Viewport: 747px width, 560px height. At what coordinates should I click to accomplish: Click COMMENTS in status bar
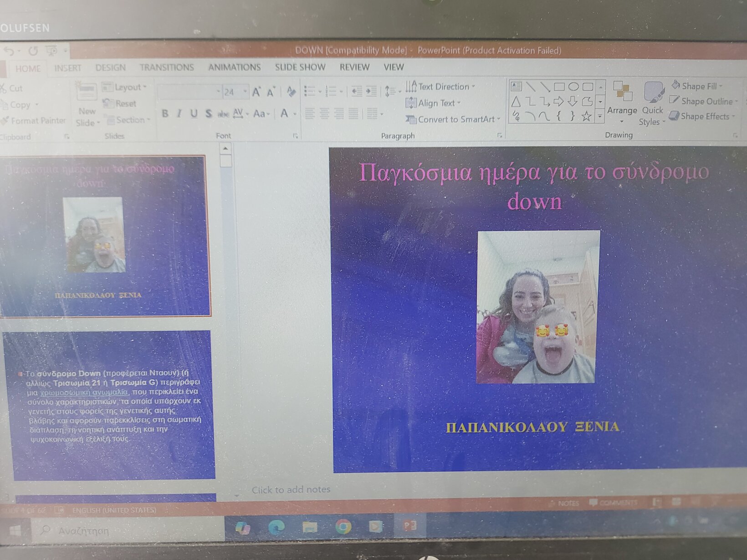tap(613, 503)
